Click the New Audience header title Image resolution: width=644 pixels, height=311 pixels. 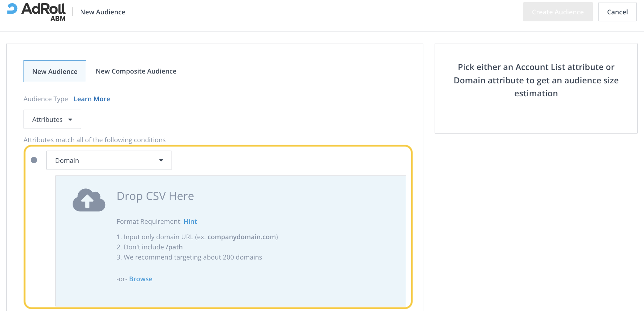[102, 12]
